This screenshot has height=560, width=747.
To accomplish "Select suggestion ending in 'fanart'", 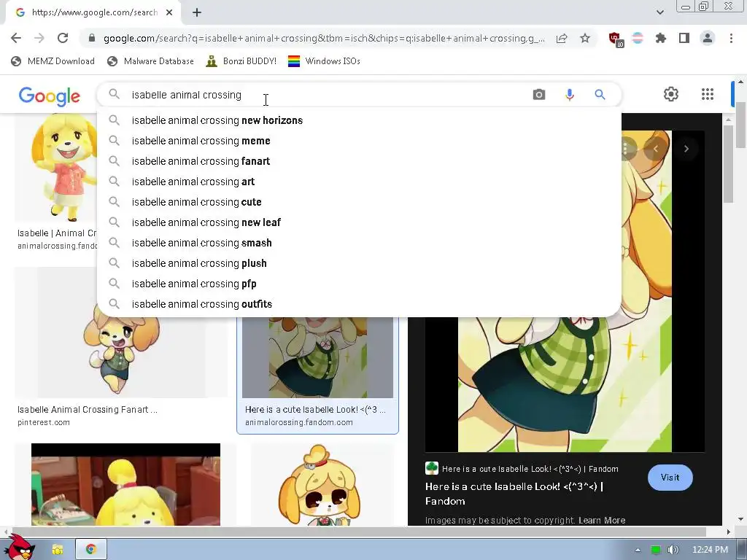I will tap(359, 161).
